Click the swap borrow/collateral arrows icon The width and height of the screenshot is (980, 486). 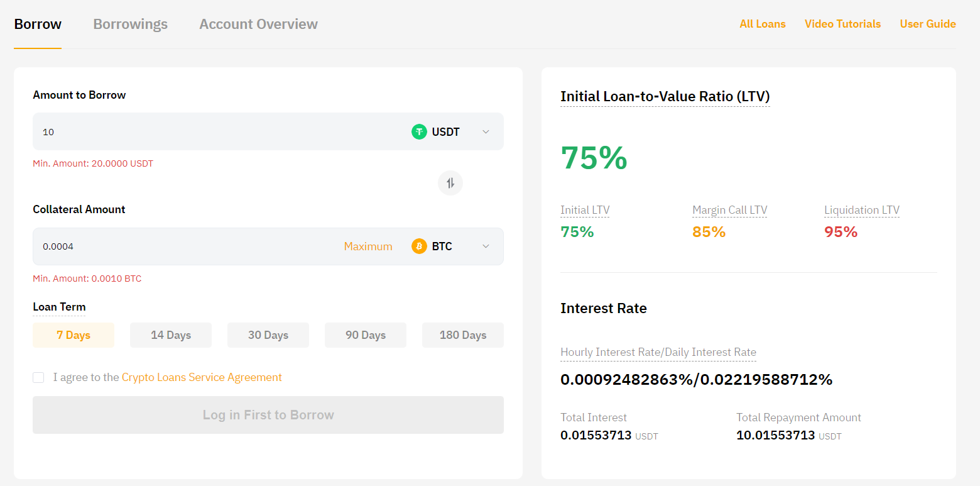pos(450,183)
